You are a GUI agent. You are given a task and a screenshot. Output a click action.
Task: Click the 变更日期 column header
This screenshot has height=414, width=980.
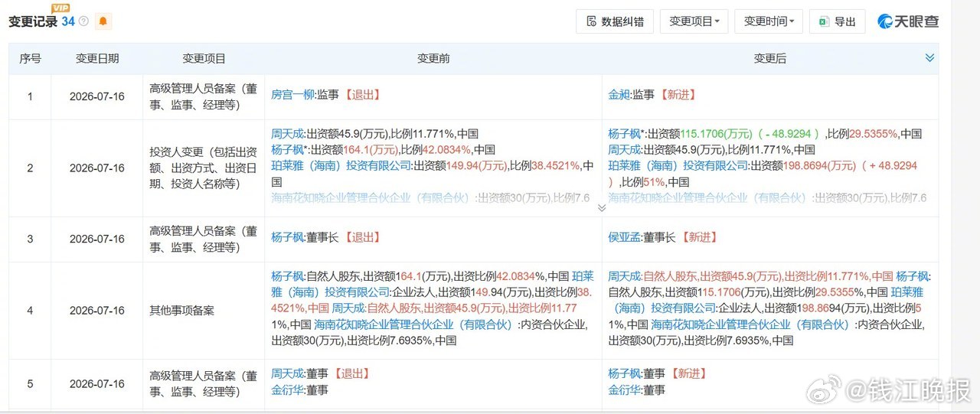pos(97,59)
